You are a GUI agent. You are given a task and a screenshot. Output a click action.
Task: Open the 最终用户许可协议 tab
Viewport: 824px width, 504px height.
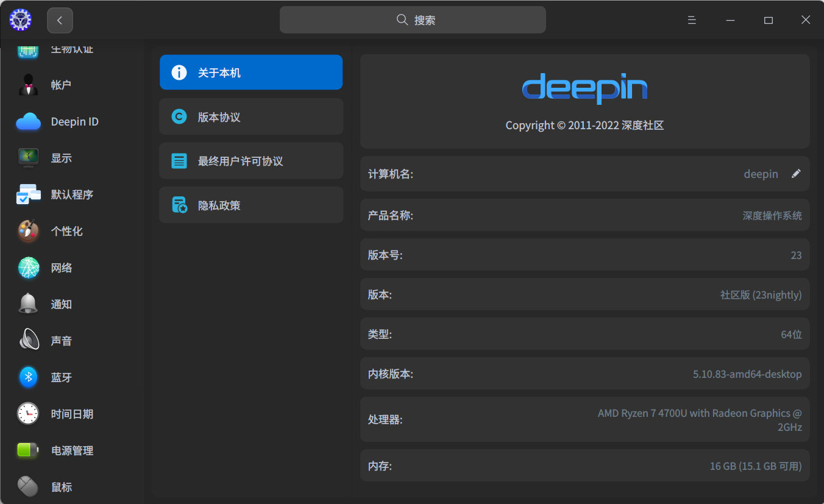coord(251,161)
